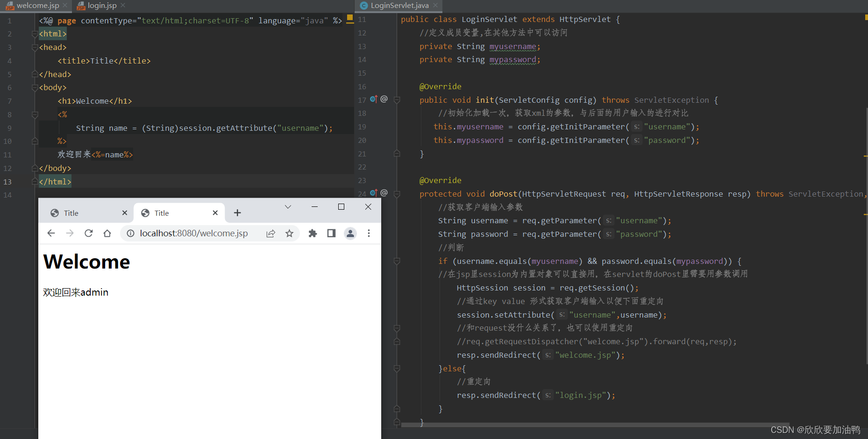Click the override gutter icon beside init method
868x439 pixels.
click(x=374, y=99)
